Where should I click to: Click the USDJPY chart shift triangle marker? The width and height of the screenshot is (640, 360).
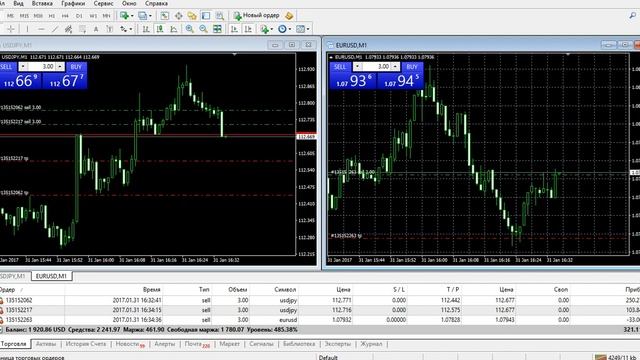234,54
